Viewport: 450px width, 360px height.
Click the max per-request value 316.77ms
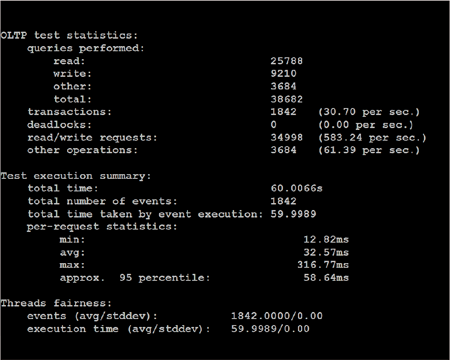click(x=323, y=265)
